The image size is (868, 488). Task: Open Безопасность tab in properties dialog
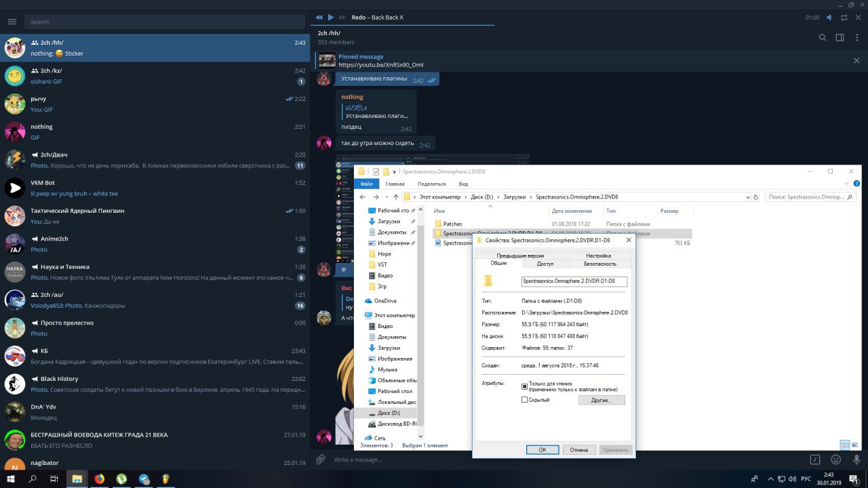point(599,263)
